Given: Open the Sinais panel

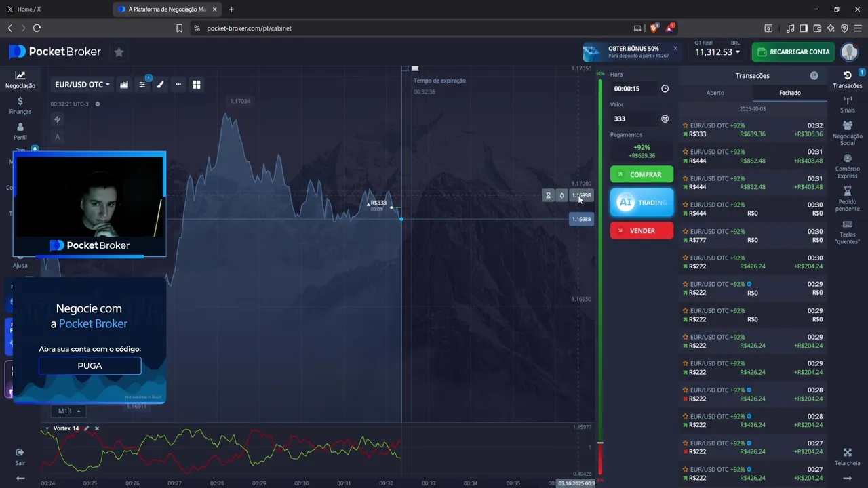Looking at the screenshot, I should (x=848, y=104).
